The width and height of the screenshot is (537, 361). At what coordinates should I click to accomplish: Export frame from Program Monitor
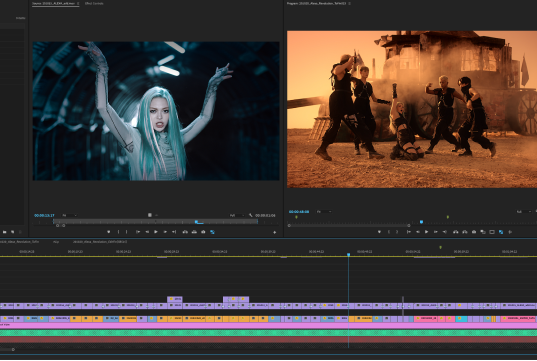(x=474, y=232)
